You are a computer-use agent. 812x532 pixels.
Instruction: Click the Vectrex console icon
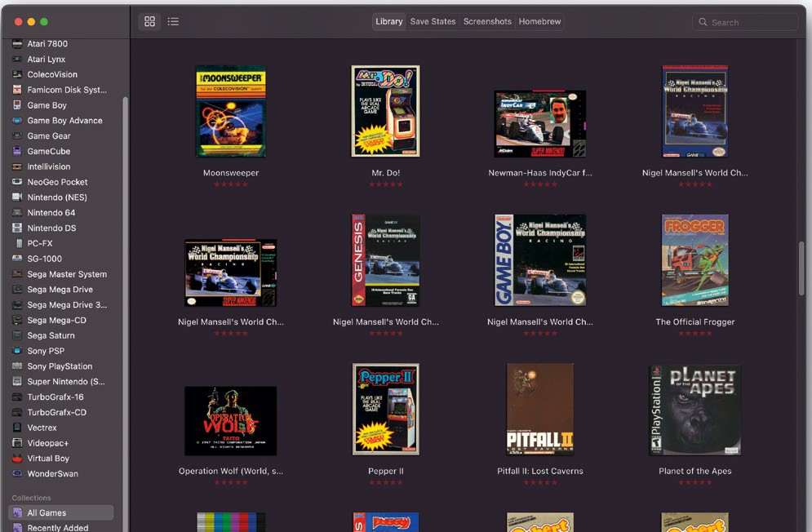[17, 428]
